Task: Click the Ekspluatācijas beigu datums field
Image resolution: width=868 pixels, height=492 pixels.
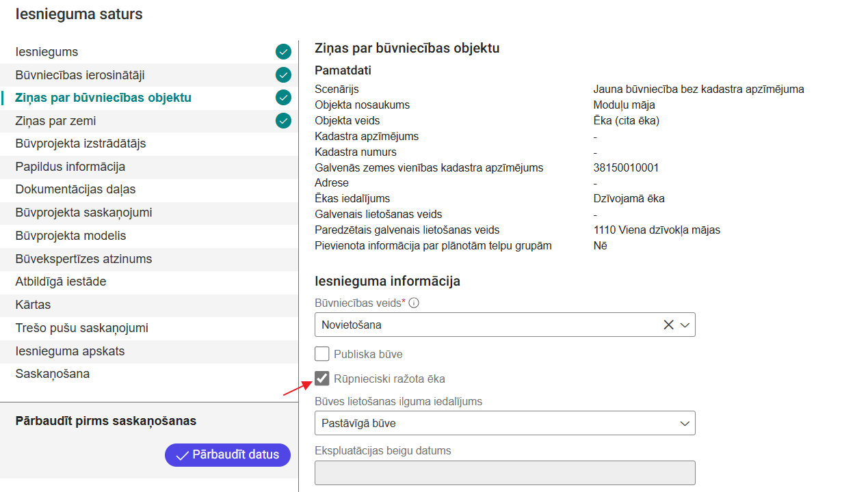Action: [504, 473]
